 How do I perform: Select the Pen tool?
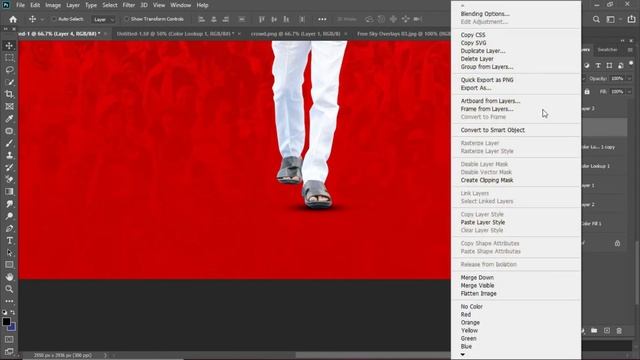9,228
